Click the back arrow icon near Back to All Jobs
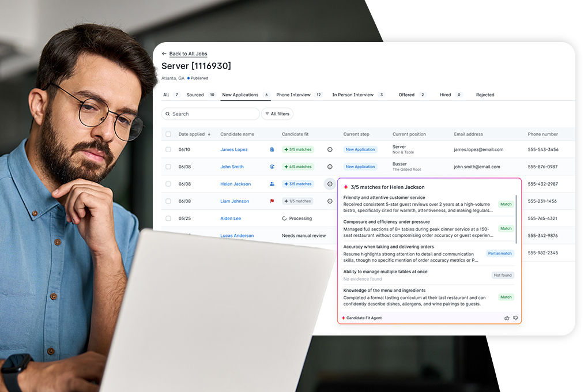Screen dimensions: 588x392 [x=164, y=54]
